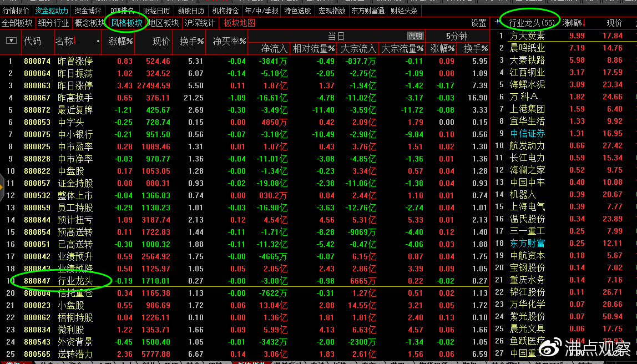
Task: Switch to the 行情报价 tab
Action: coord(16,11)
